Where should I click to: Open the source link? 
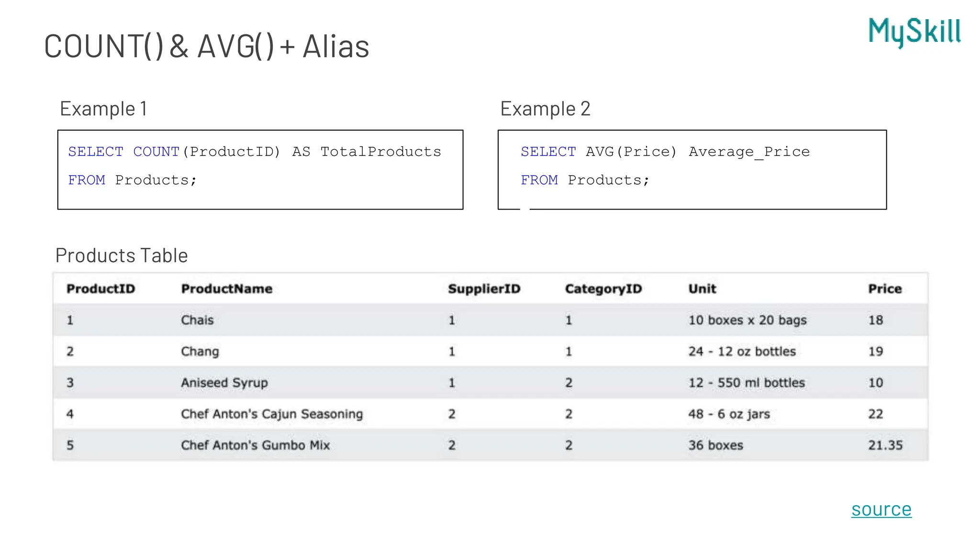[x=881, y=509]
